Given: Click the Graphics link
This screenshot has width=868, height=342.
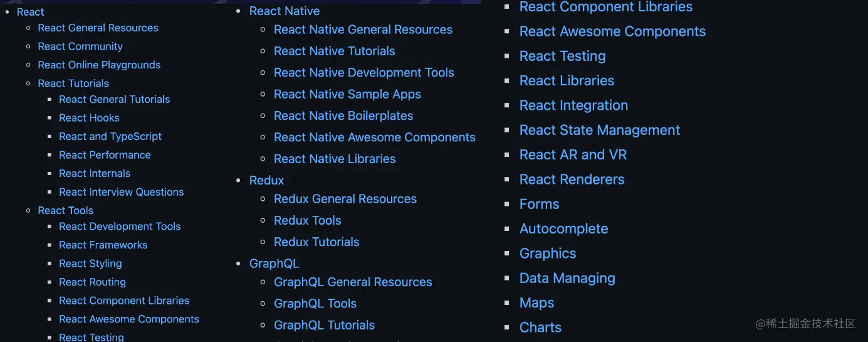Looking at the screenshot, I should [548, 254].
